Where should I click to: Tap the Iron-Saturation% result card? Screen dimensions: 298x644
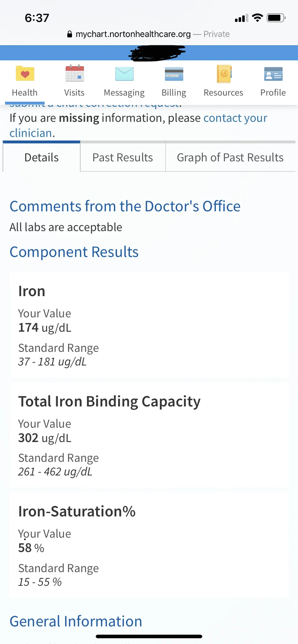click(x=149, y=545)
